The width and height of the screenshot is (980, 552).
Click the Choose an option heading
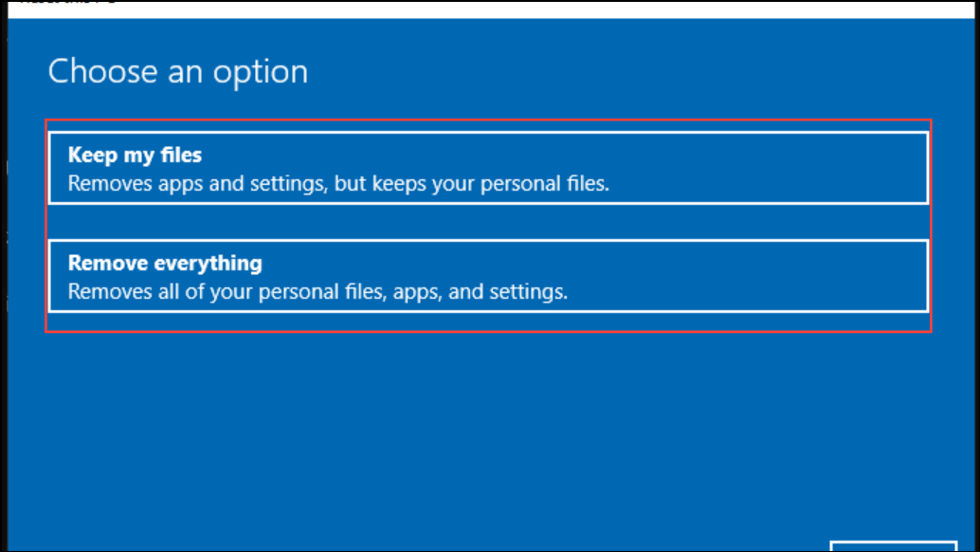click(x=177, y=71)
